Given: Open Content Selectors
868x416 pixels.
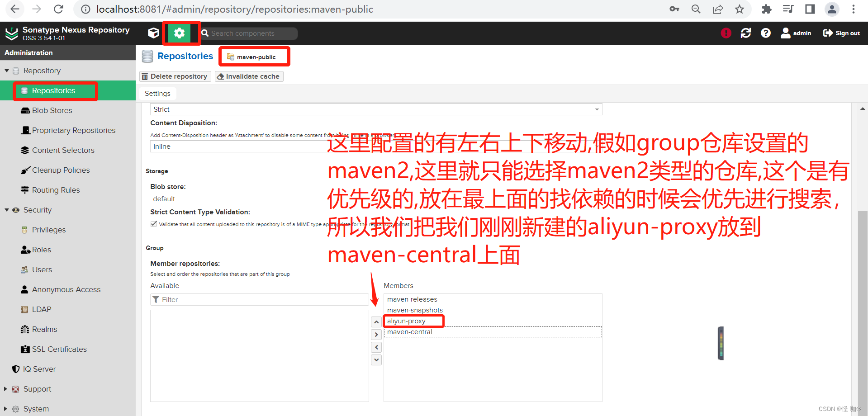Looking at the screenshot, I should coord(68,150).
